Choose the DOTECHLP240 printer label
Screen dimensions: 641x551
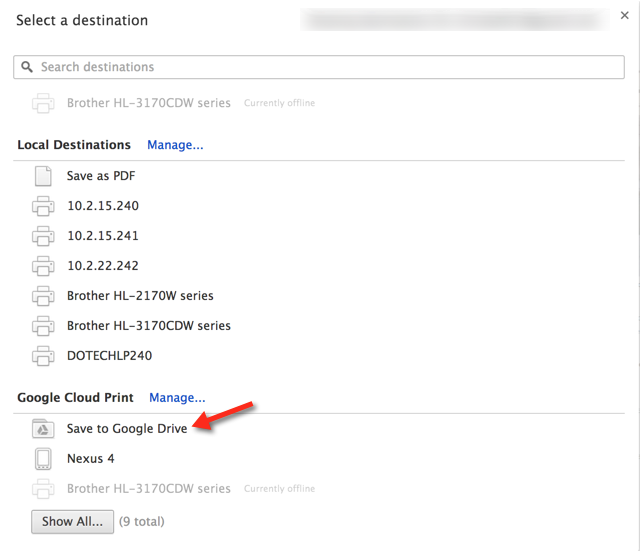coord(110,356)
